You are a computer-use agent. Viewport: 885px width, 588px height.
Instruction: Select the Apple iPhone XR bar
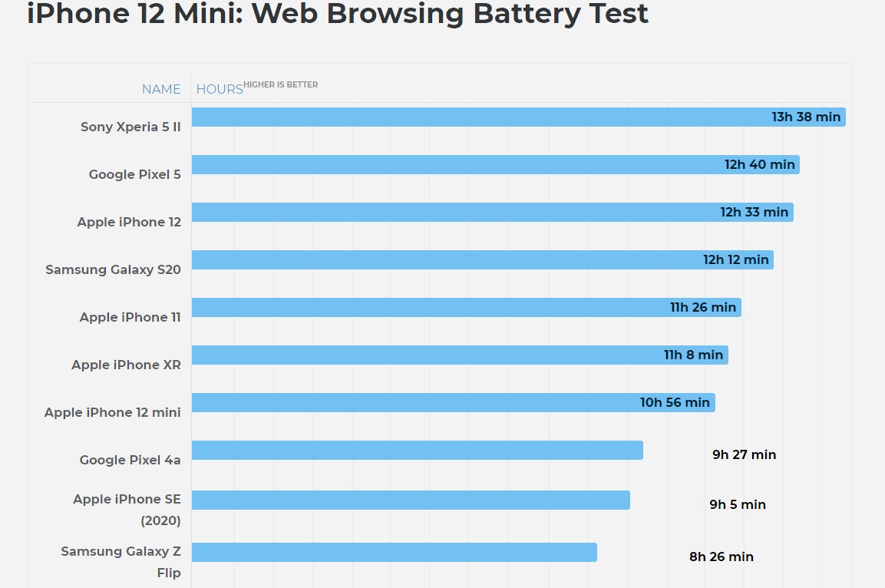[x=459, y=355]
